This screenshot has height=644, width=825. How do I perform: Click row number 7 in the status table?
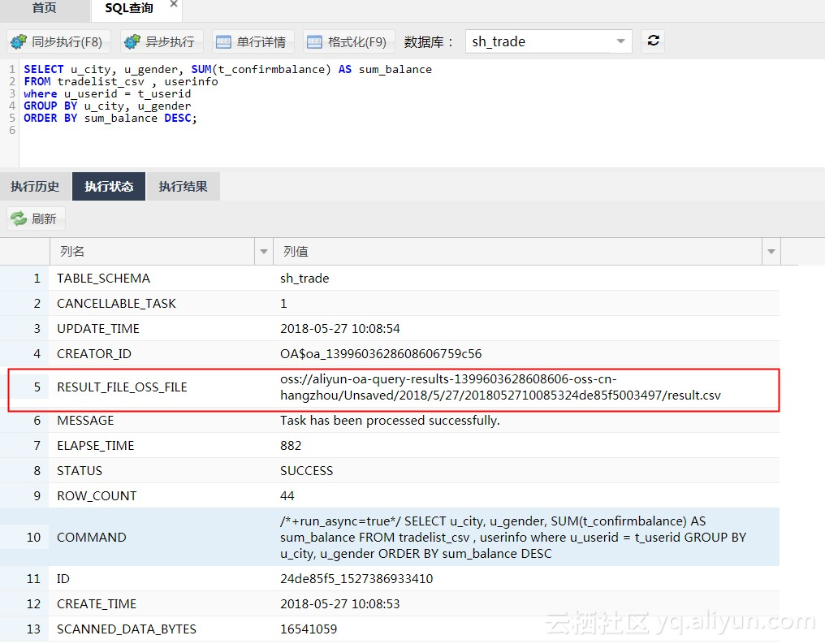[37, 446]
